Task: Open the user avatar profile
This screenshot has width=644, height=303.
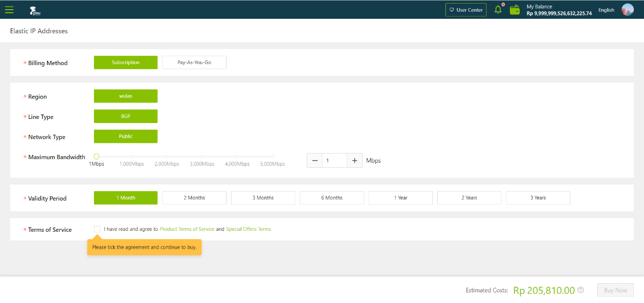Action: (x=628, y=9)
